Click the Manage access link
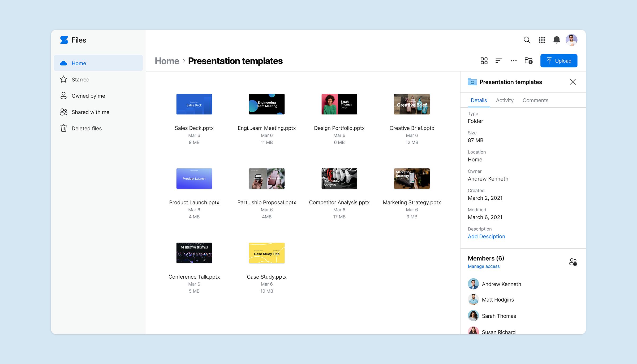 (x=484, y=266)
